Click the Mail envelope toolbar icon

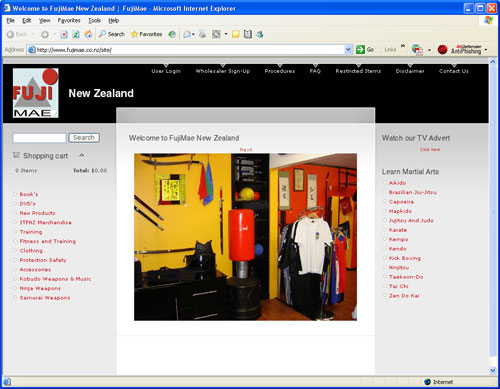(x=187, y=34)
